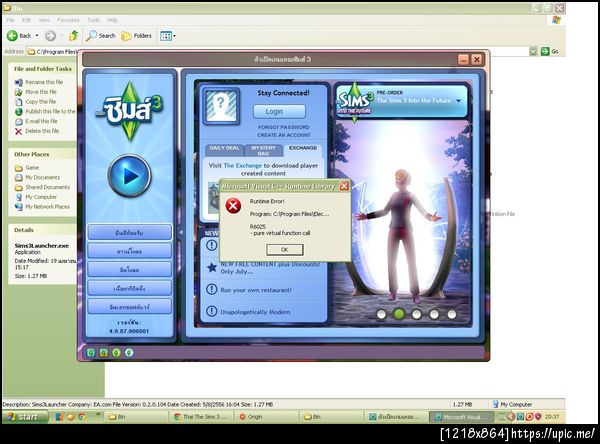The height and width of the screenshot is (444, 600).
Task: Click the Chrome icon in quick launch
Action: pyautogui.click(x=82, y=416)
